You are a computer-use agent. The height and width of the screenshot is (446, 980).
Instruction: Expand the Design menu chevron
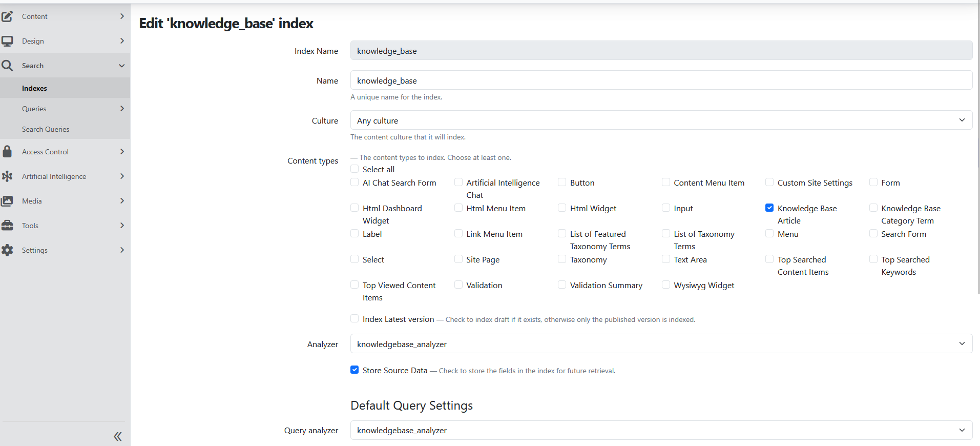point(122,41)
